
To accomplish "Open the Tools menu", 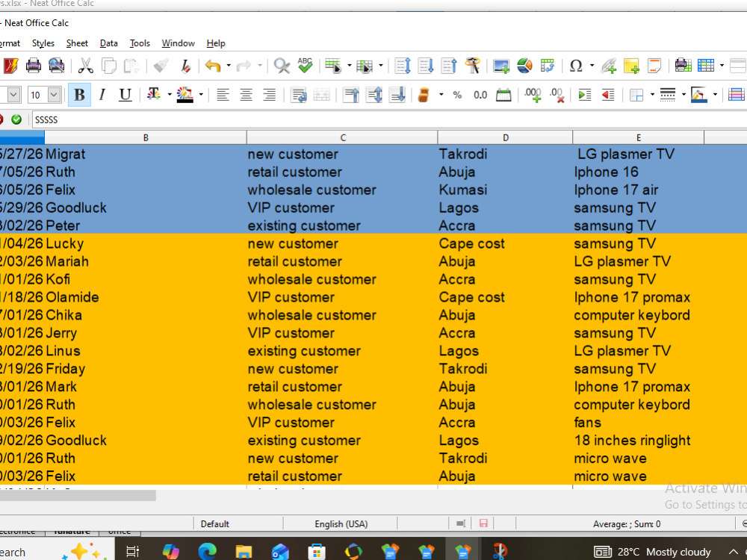I will 140,43.
